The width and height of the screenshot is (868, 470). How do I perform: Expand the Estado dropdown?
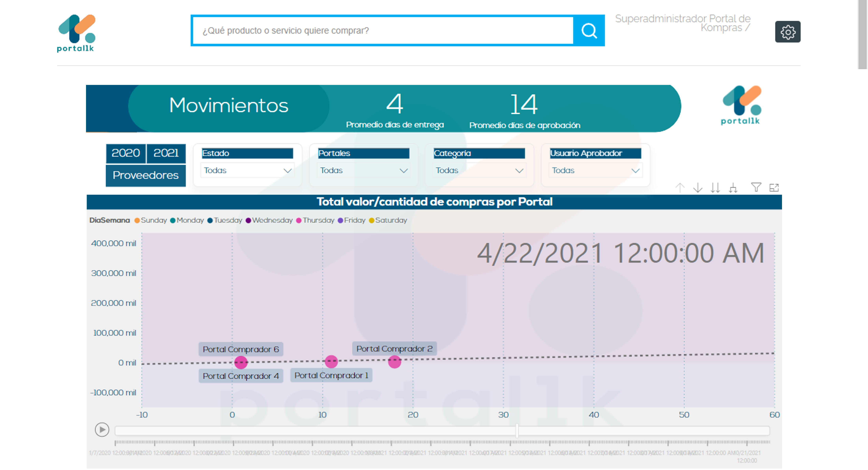click(247, 170)
